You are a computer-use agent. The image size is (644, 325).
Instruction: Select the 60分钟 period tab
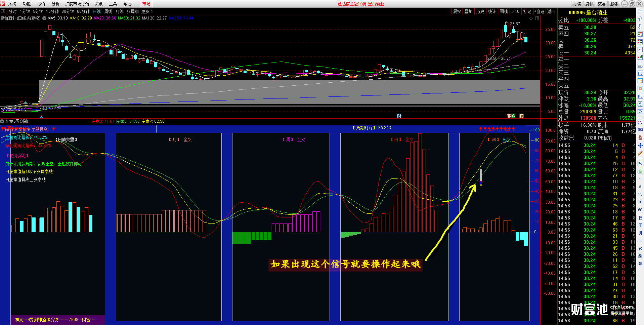point(83,11)
